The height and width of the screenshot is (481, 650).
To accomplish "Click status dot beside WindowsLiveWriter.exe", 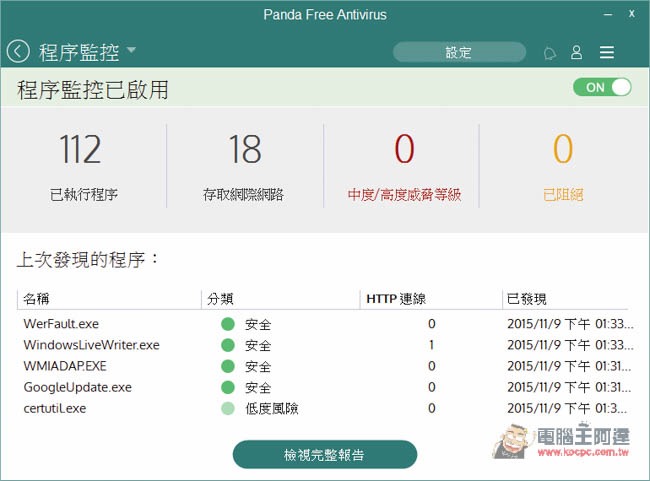I will (228, 345).
